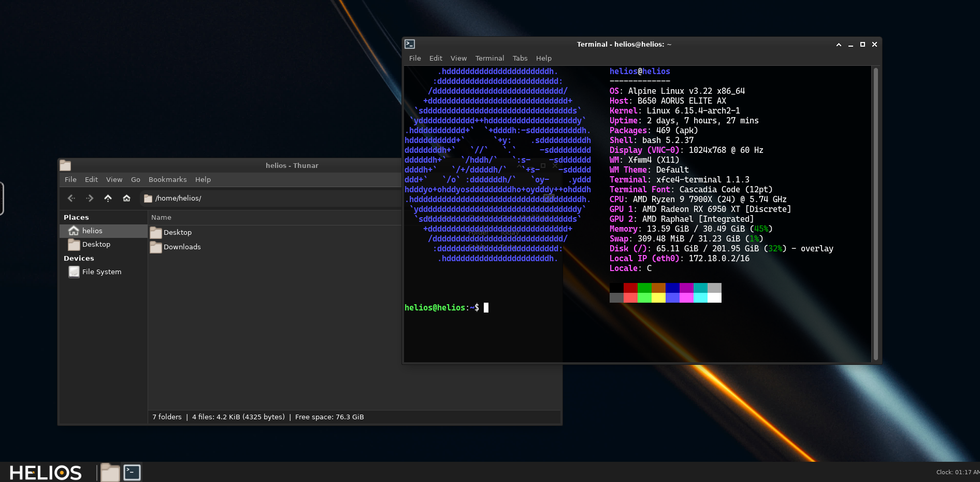
Task: Open the Terminal menu in Terminal
Action: (489, 58)
